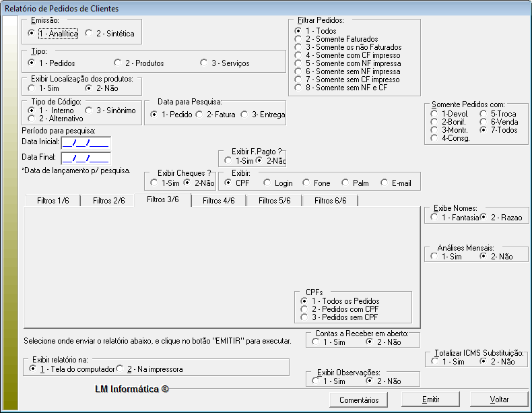This screenshot has width=532, height=413.
Task: Go to the 'Filtros 6/6' tab
Action: 330,201
